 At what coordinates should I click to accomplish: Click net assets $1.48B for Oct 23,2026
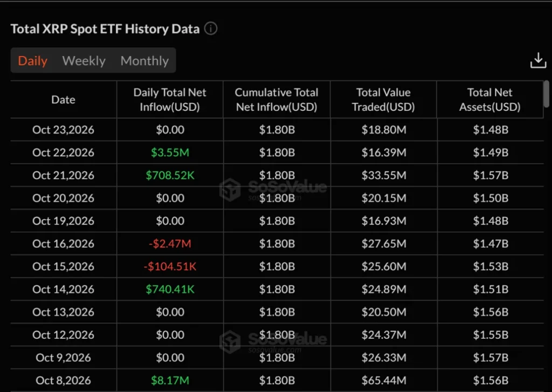point(491,130)
